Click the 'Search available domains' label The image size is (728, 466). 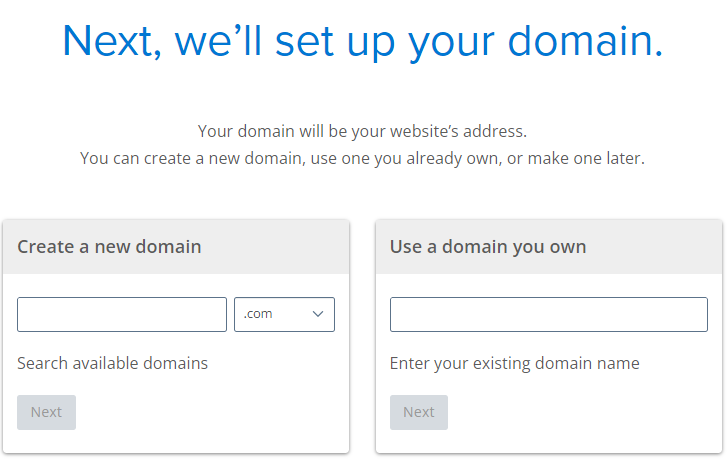pos(112,363)
